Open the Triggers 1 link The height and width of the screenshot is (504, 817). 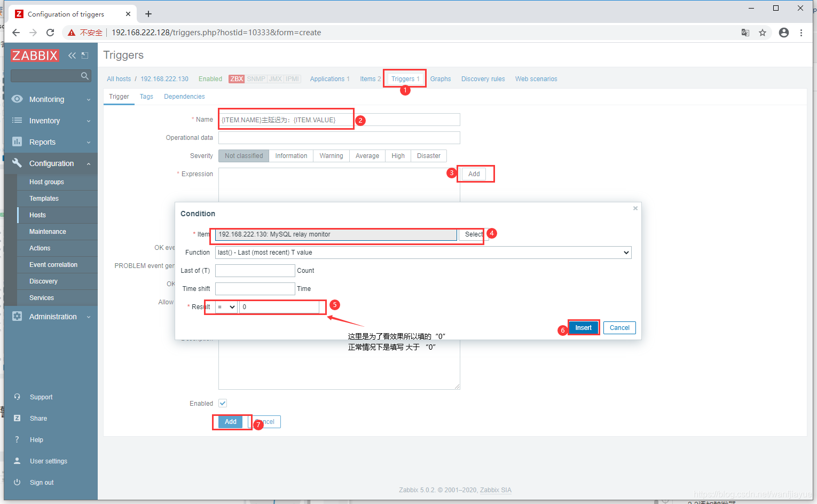[405, 79]
